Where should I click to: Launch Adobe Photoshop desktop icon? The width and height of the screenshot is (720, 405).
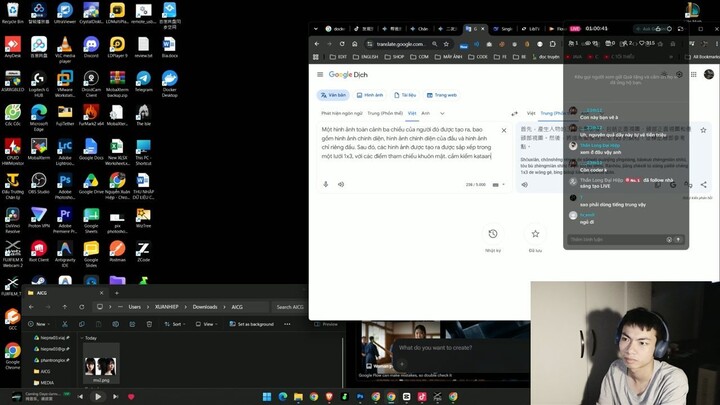point(65,186)
